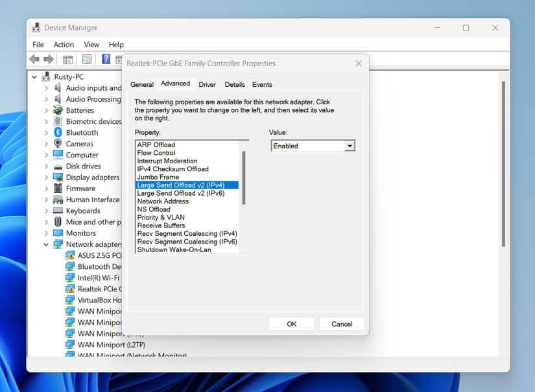Close the Realtek Properties dialog

pyautogui.click(x=358, y=63)
